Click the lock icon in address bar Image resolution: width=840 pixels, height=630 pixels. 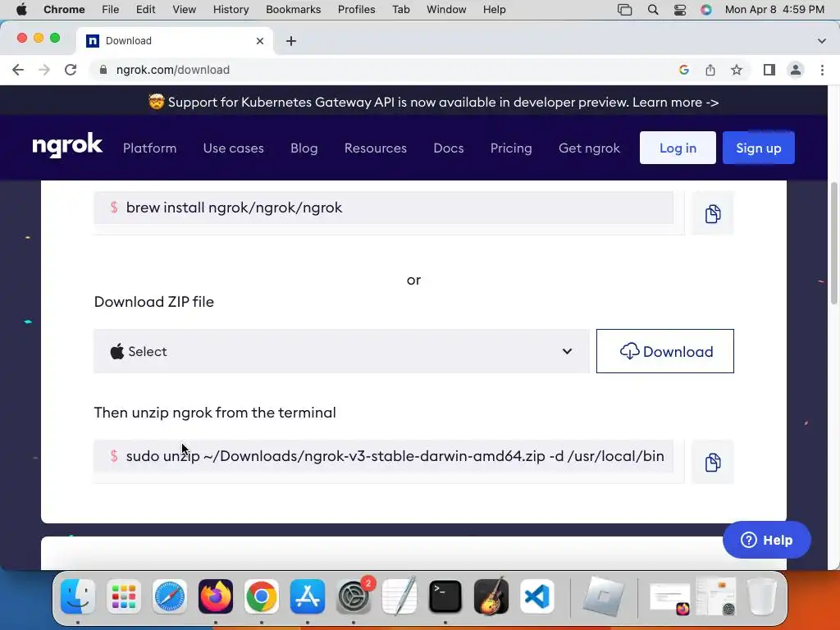coord(103,70)
